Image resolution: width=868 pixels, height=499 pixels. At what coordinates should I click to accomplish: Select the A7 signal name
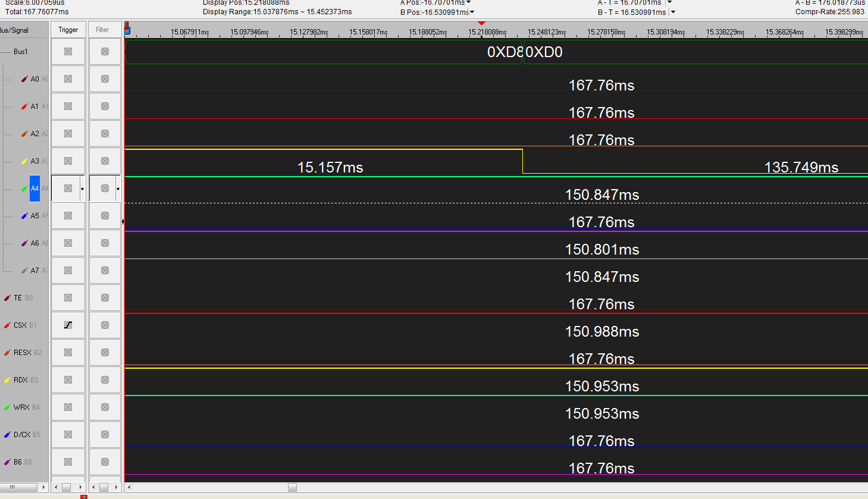click(35, 271)
